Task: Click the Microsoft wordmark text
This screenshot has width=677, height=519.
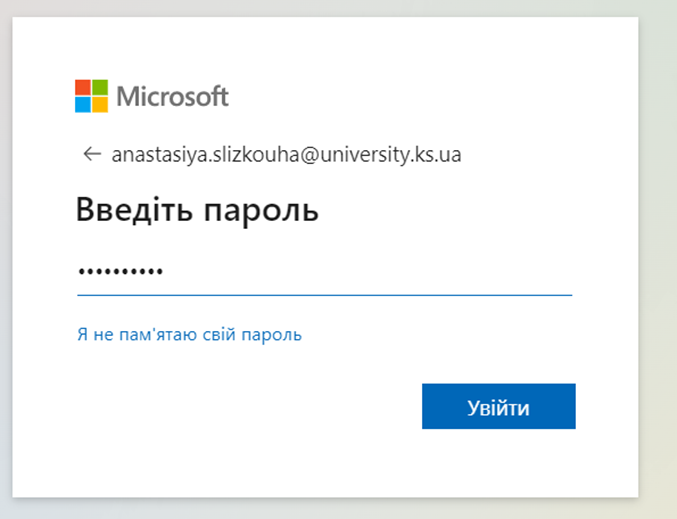Action: 172,96
